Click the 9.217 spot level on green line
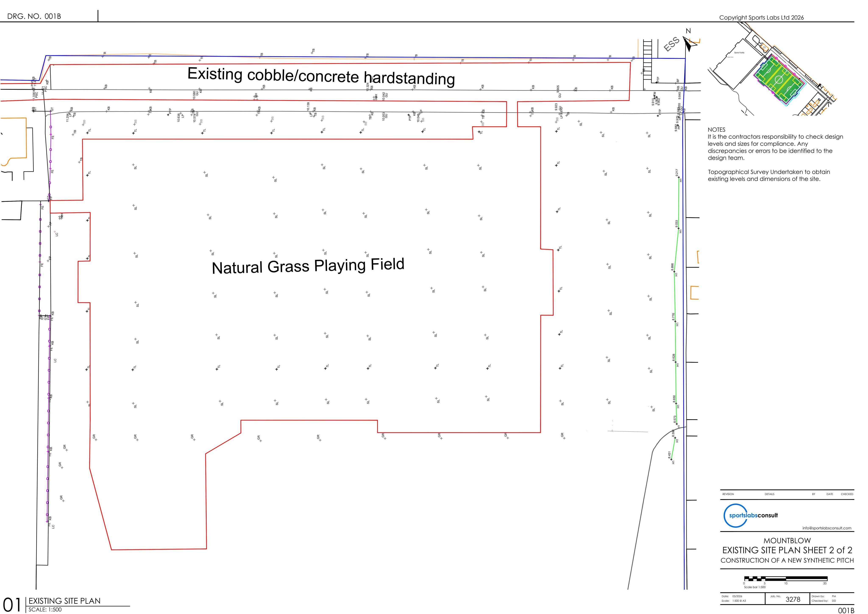 [677, 173]
